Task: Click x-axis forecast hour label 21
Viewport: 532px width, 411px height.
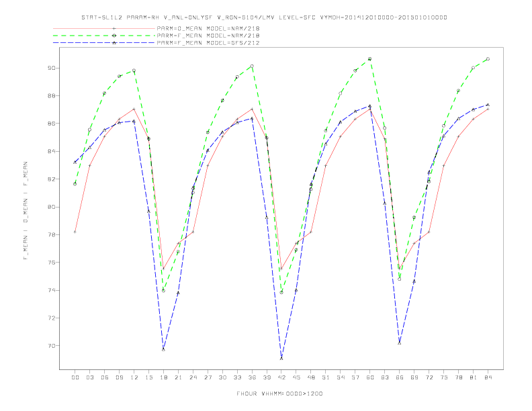Action: 178,377
